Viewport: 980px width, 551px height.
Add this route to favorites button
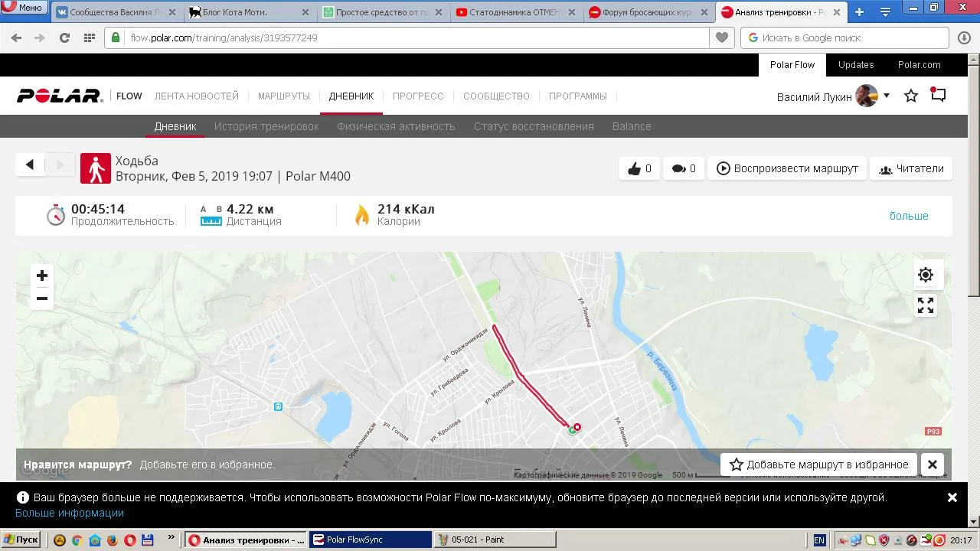point(819,465)
